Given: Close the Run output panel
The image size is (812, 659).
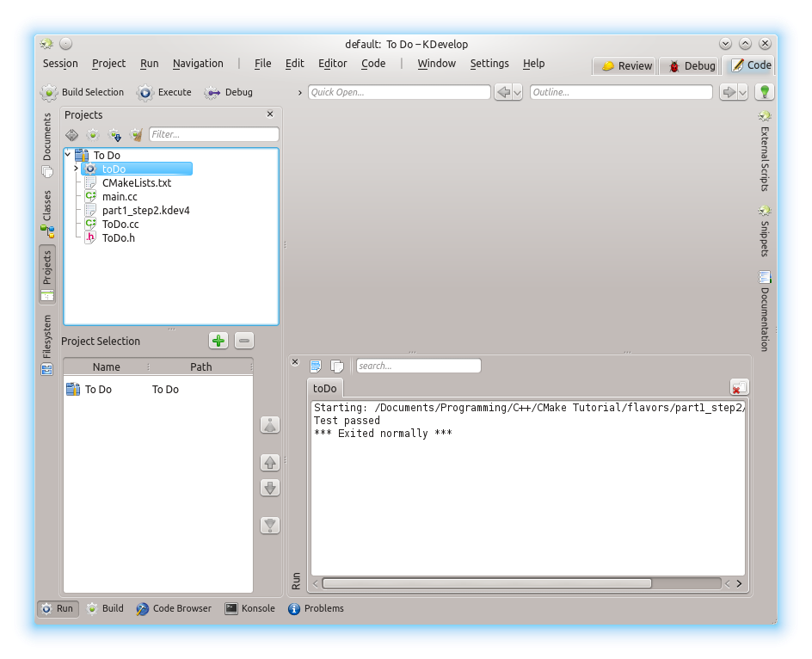Looking at the screenshot, I should tap(295, 361).
